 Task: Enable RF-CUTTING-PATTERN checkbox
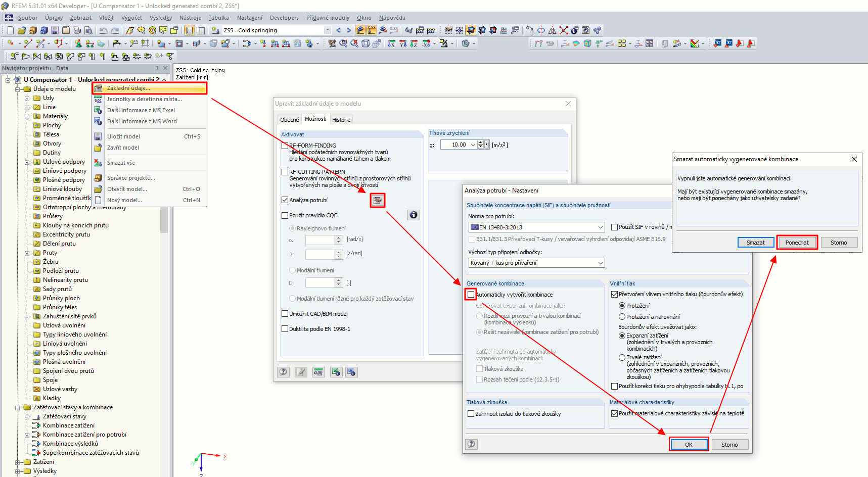pyautogui.click(x=285, y=172)
